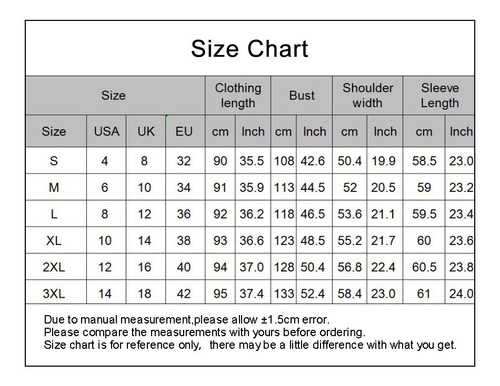
Task: Click the manual measurement error note
Action: (x=187, y=320)
